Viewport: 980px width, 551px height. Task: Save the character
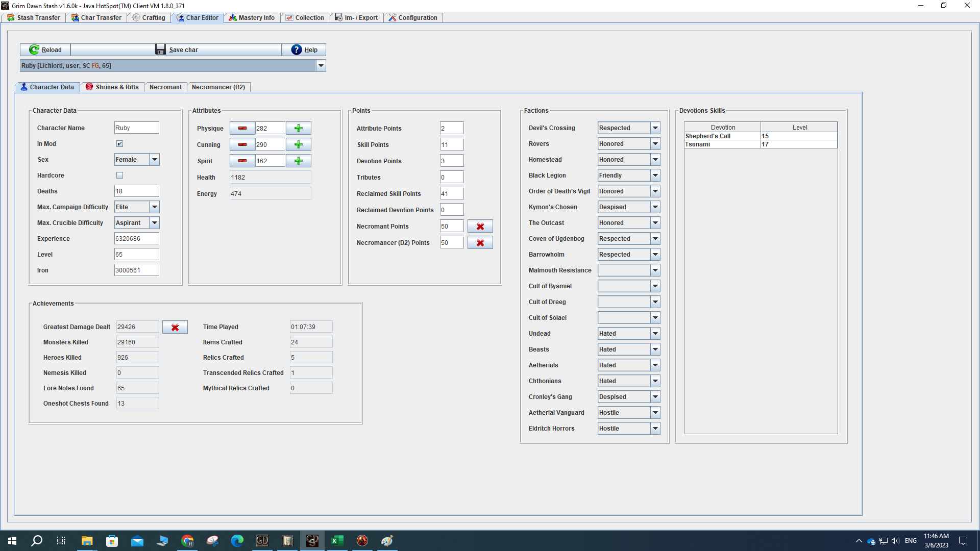pos(176,49)
